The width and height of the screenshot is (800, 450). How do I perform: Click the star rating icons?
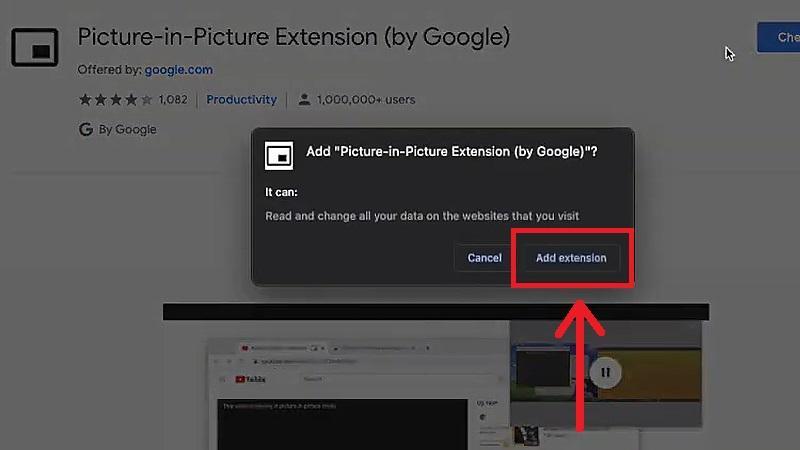(115, 100)
